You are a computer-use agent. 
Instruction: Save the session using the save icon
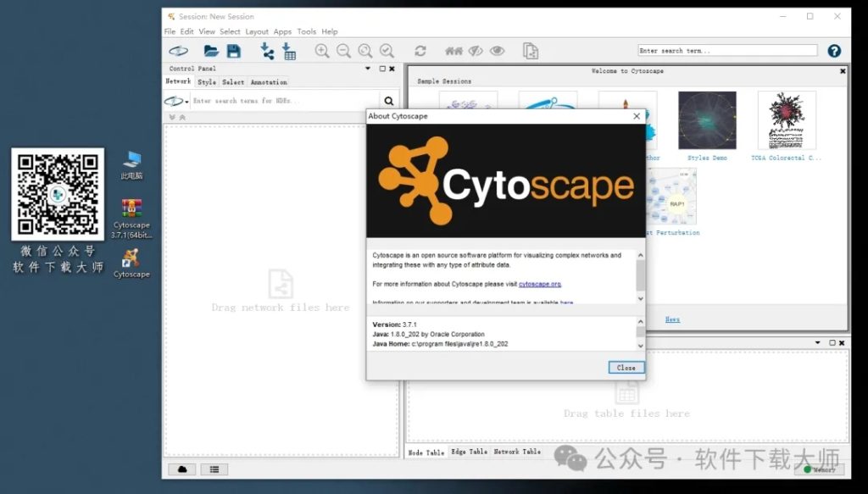pos(233,51)
